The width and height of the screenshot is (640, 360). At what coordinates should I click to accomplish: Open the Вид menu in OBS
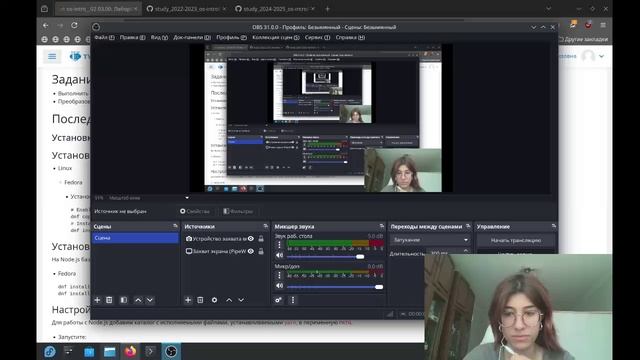point(159,38)
